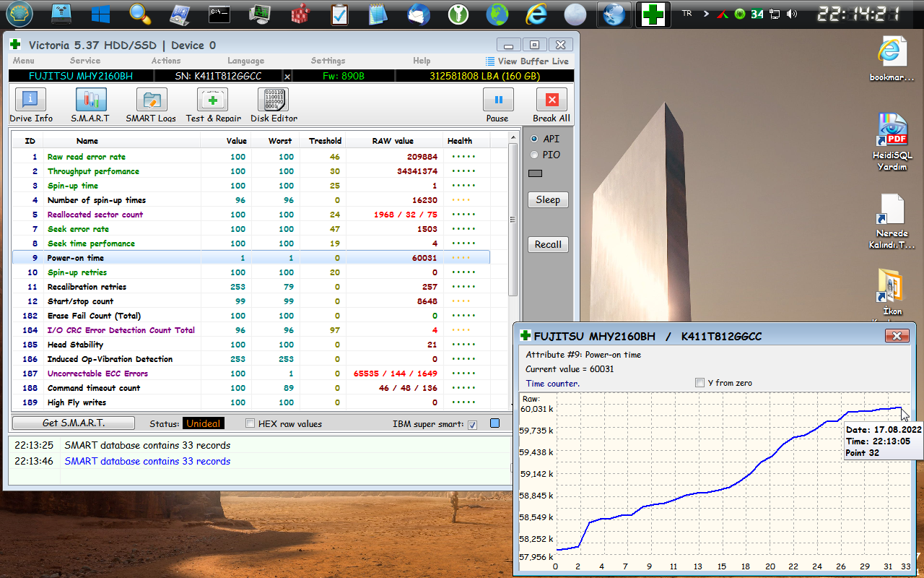Open SMART Logs

(x=151, y=105)
